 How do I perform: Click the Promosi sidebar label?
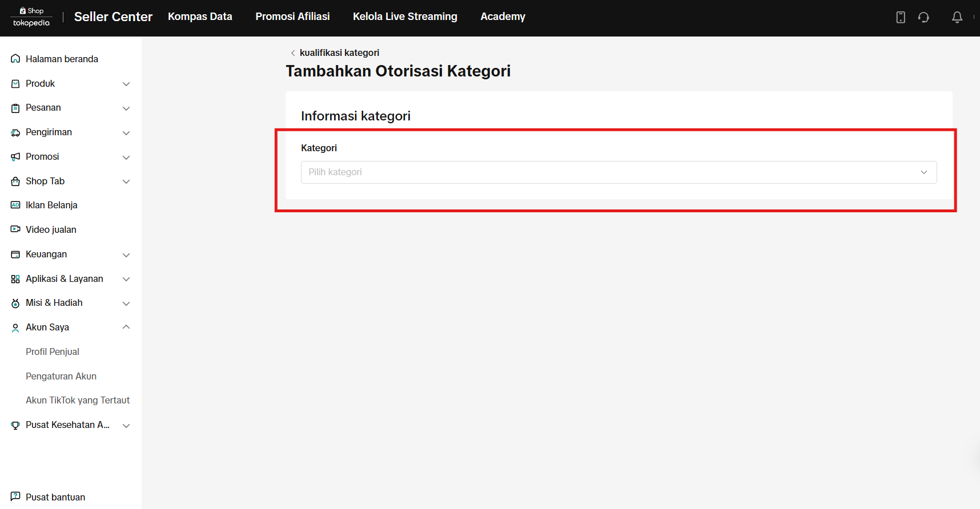click(42, 157)
